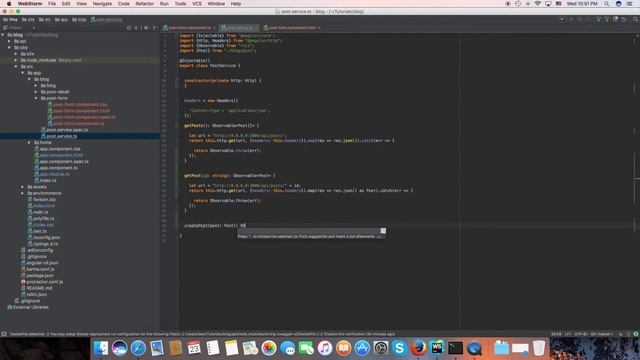Open the Navigate menu

[x=102, y=4]
